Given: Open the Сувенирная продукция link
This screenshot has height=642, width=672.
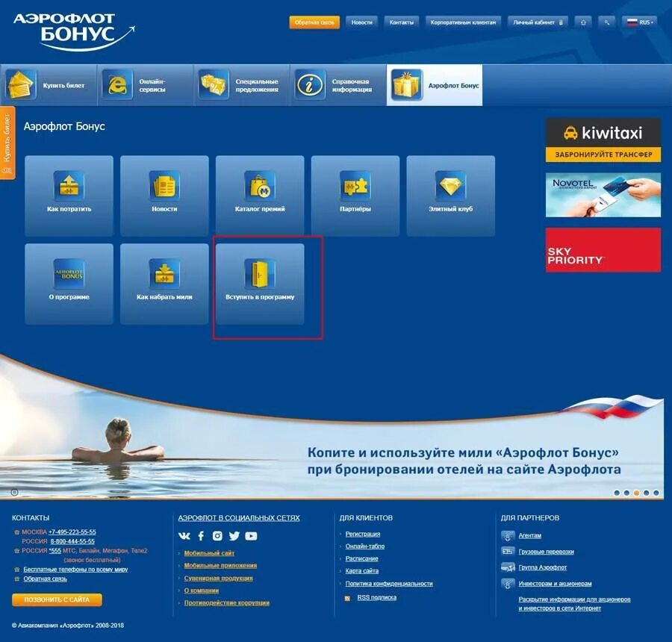Looking at the screenshot, I should click(x=218, y=578).
